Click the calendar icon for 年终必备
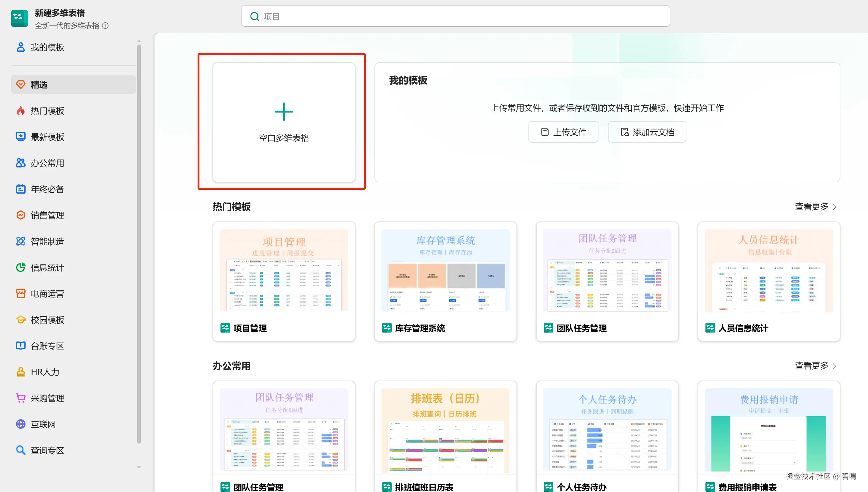The height and width of the screenshot is (492, 868). click(21, 189)
